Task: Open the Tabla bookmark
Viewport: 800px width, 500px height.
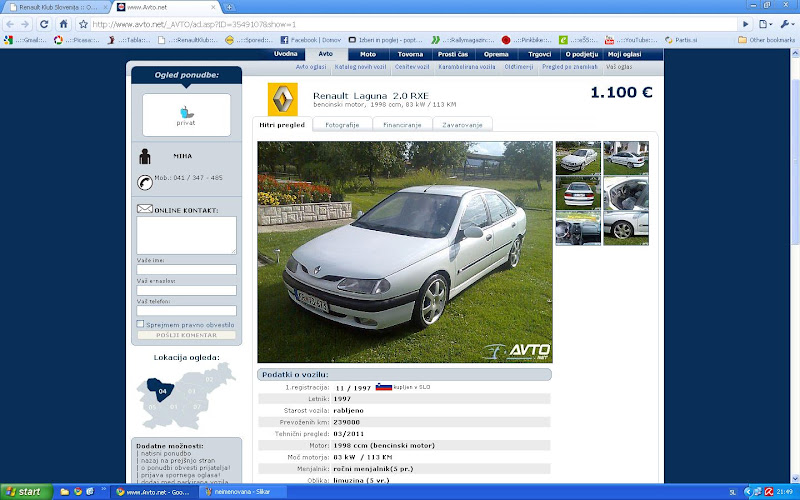Action: coord(129,40)
